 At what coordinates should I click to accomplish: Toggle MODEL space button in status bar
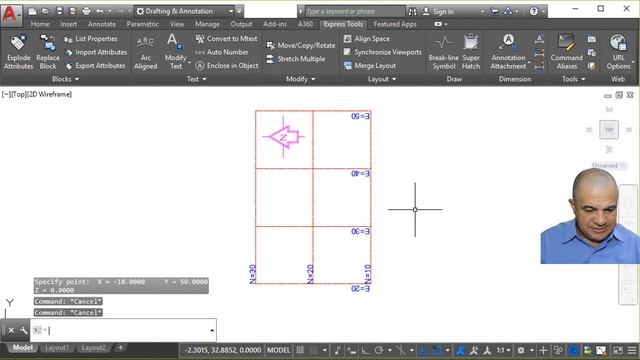(x=279, y=350)
